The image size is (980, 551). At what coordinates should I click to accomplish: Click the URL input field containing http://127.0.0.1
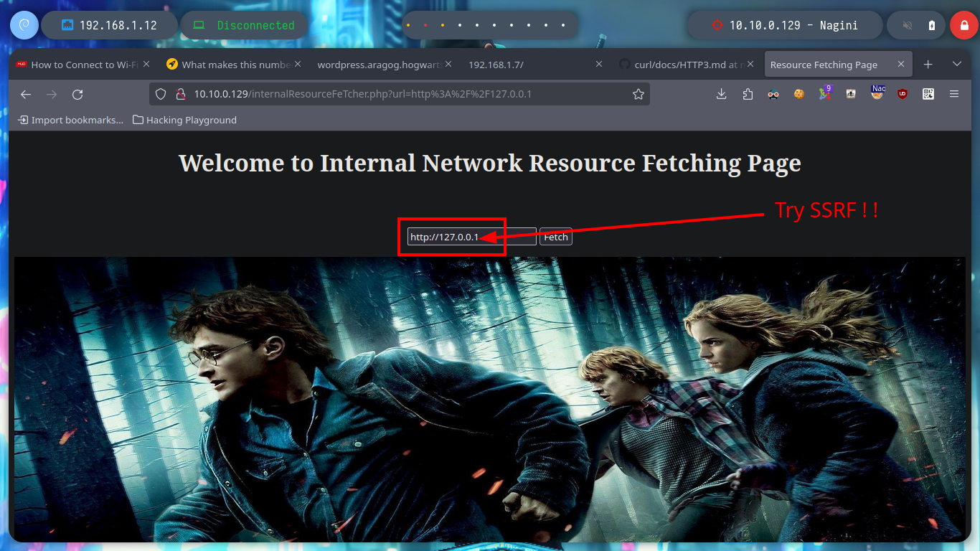pyautogui.click(x=471, y=237)
